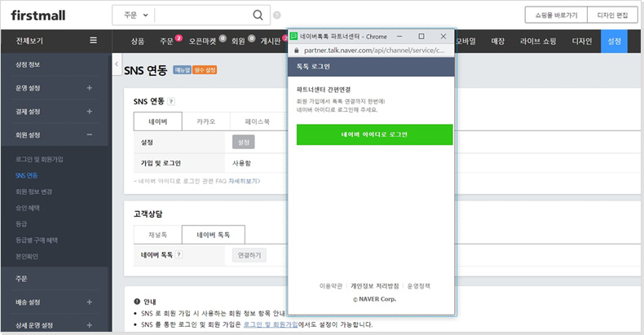The width and height of the screenshot is (644, 335).
Task: Click the 디자인 편집 button
Action: (612, 15)
